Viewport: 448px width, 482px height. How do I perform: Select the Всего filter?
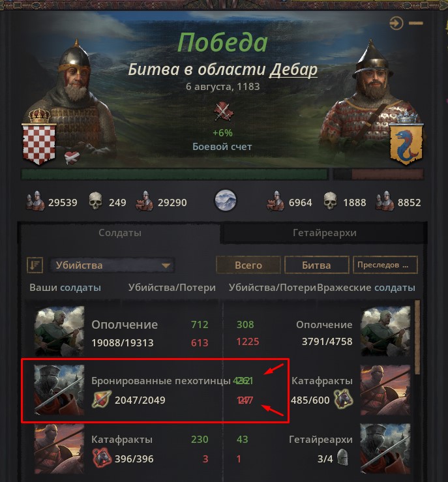tap(248, 265)
